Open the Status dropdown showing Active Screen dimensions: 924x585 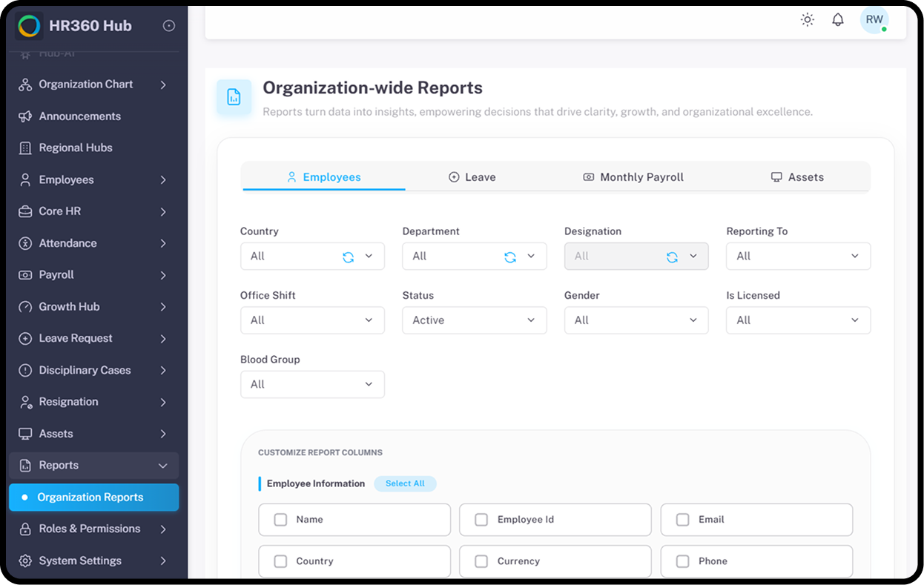pos(475,320)
